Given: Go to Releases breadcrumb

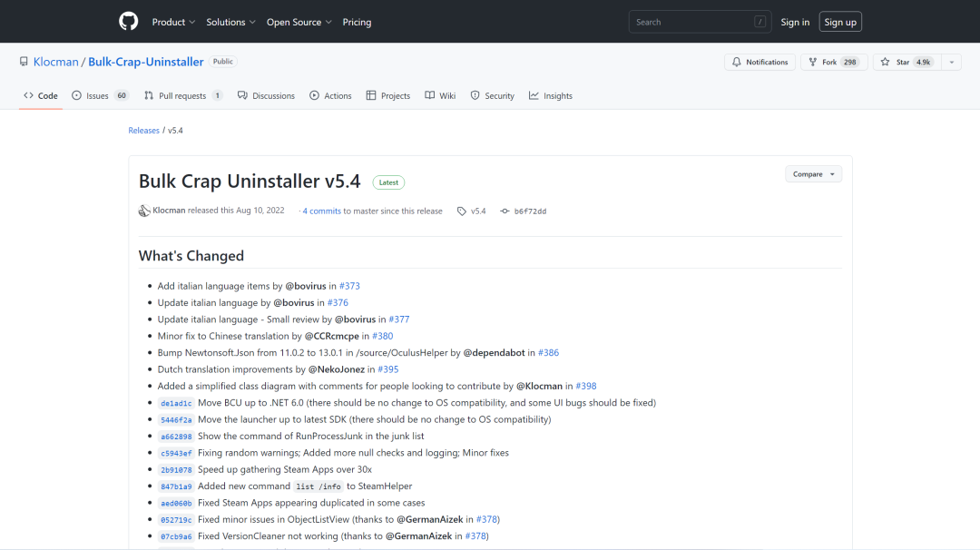Looking at the screenshot, I should pos(143,131).
